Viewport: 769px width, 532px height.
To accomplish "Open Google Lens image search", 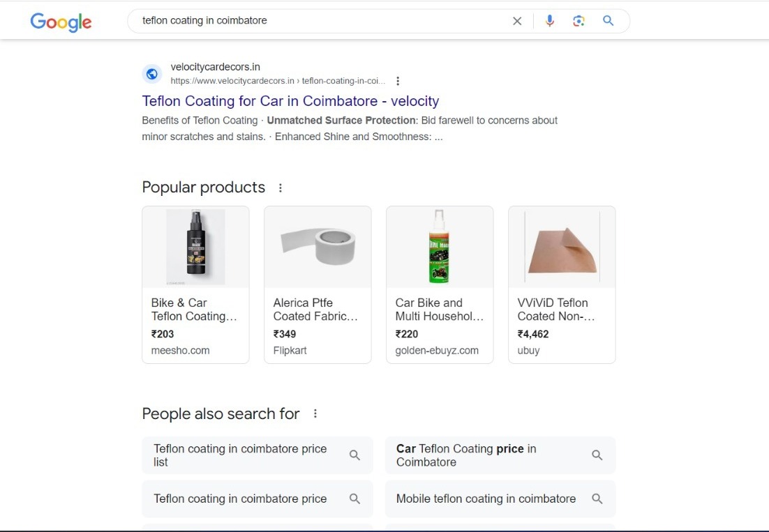I will 578,21.
